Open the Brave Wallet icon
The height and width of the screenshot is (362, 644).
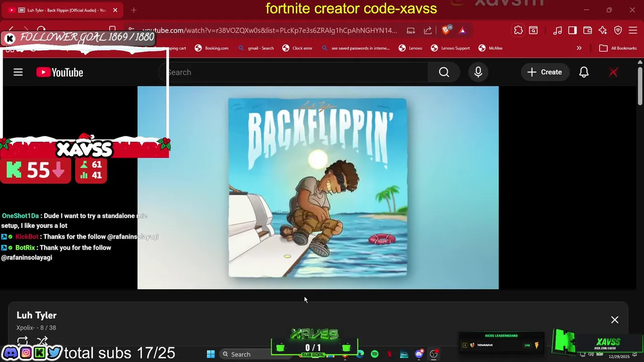(588, 30)
